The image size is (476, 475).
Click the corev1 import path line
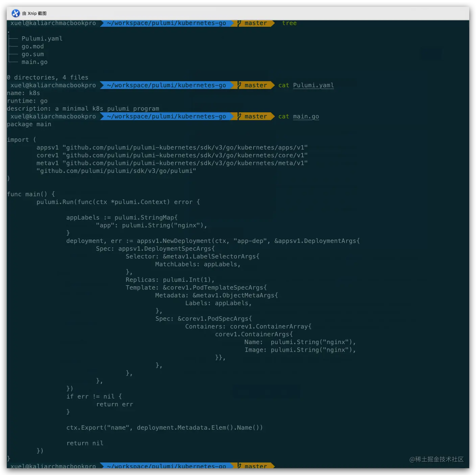pyautogui.click(x=172, y=155)
